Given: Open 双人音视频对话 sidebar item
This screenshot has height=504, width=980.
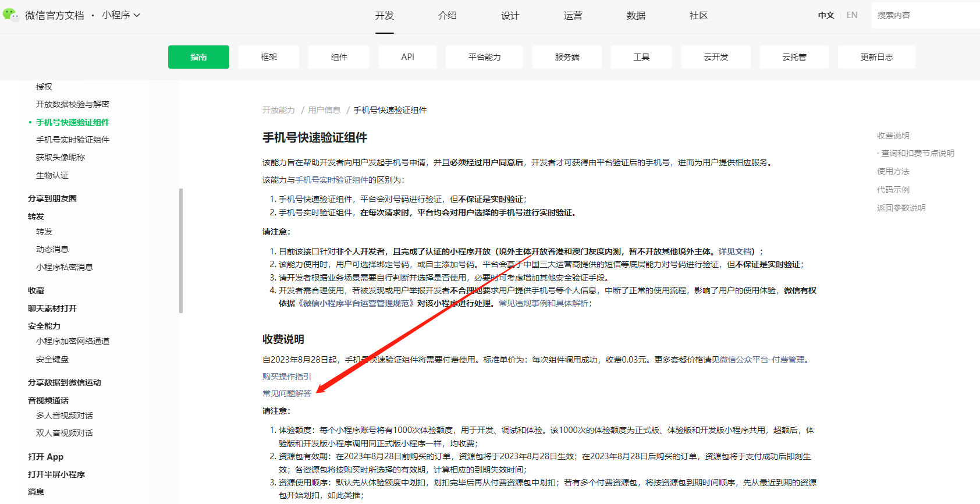Looking at the screenshot, I should 65,433.
